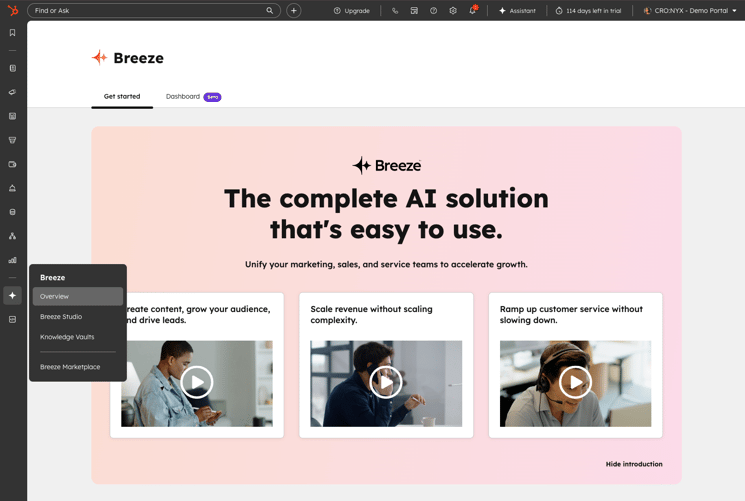Click the 114 days left in trial link
Viewport: 745px width, 501px height.
click(588, 10)
